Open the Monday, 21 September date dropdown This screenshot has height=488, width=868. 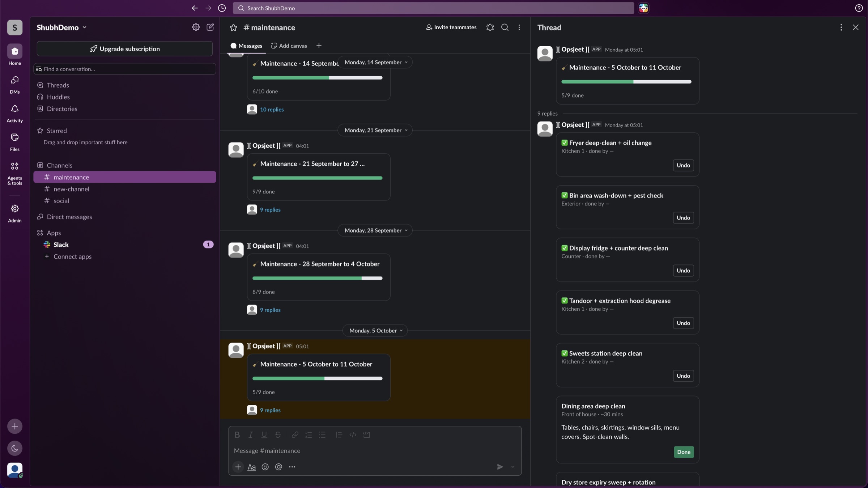pos(375,130)
